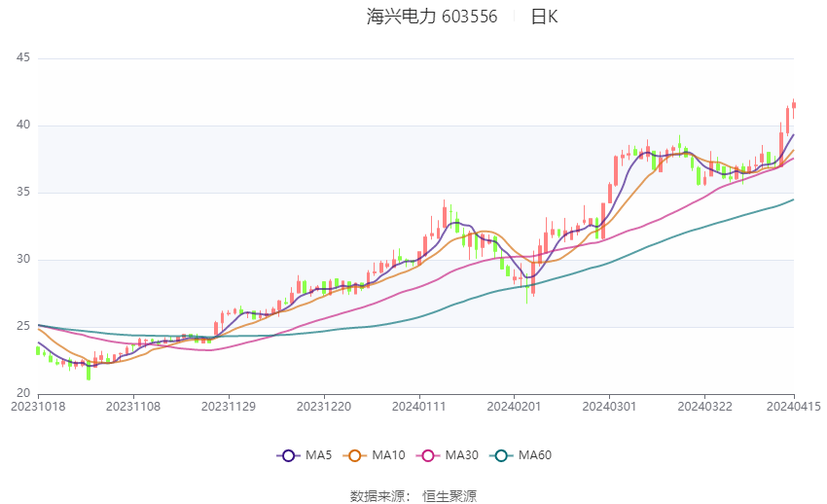Image resolution: width=827 pixels, height=504 pixels.
Task: Select the 20231018 date on the x-axis
Action: (x=38, y=406)
